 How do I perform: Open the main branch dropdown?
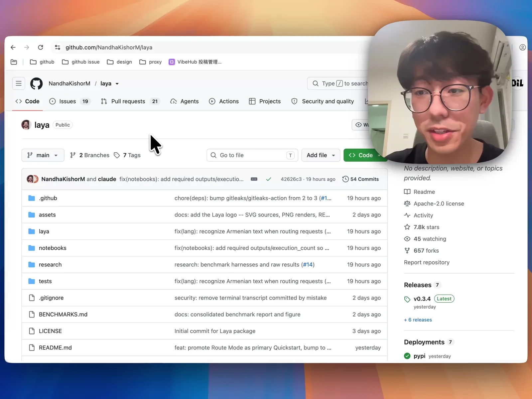[43, 155]
